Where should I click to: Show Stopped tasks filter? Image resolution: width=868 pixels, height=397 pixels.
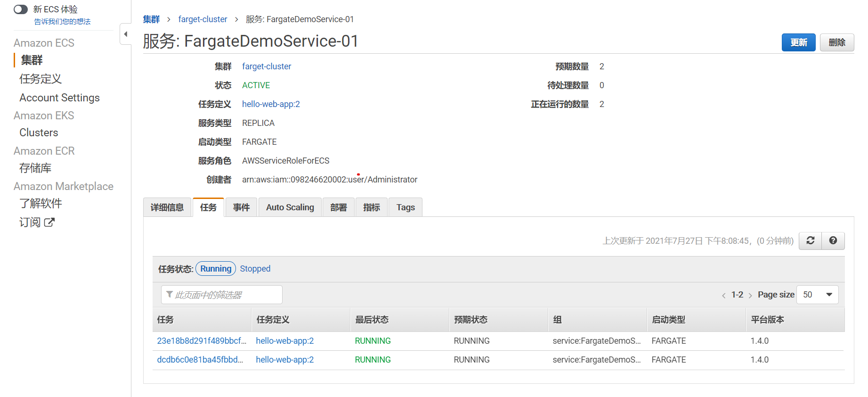click(x=255, y=269)
